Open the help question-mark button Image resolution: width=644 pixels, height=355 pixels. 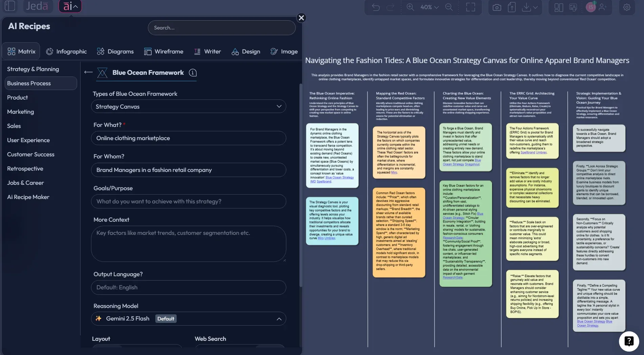tap(628, 341)
